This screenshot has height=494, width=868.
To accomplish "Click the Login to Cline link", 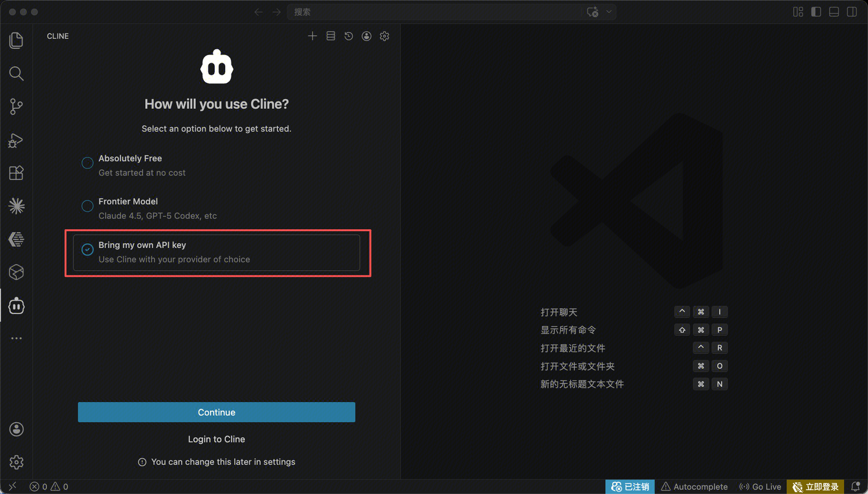I will coord(216,439).
